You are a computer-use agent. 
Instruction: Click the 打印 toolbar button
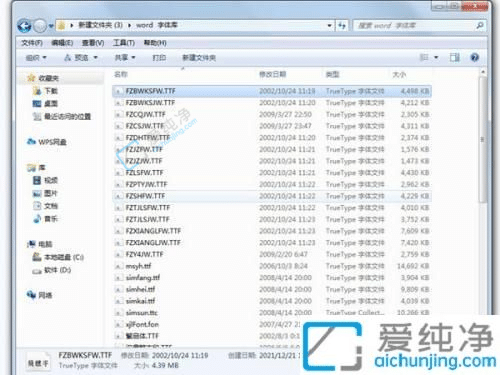point(159,58)
